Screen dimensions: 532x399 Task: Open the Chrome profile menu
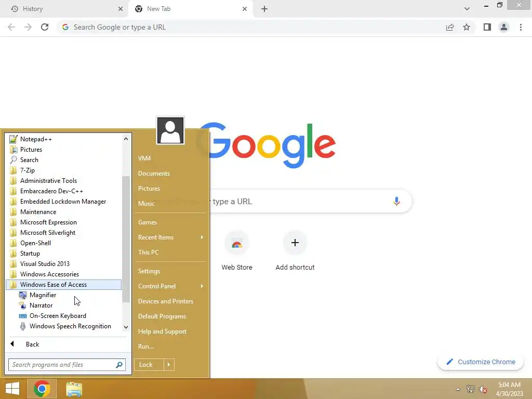pyautogui.click(x=504, y=27)
